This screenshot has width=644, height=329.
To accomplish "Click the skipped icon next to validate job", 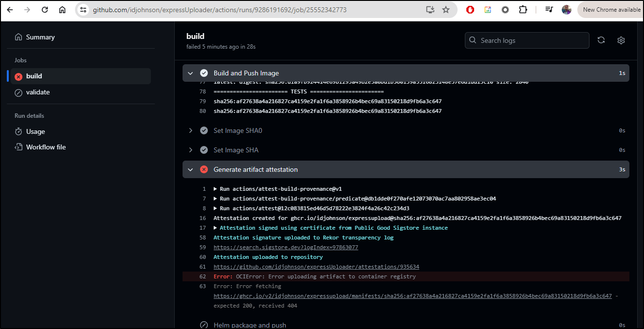I will [18, 92].
